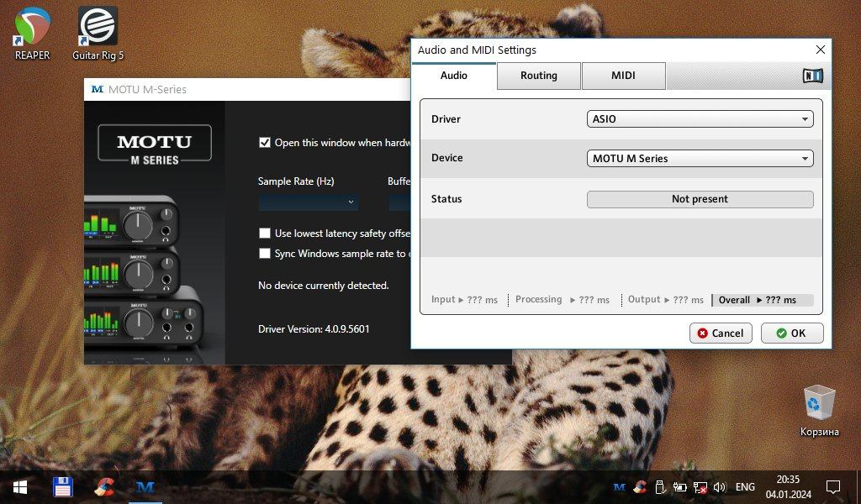The image size is (861, 504).
Task: Click the MOTU icon in system tray
Action: tap(620, 487)
